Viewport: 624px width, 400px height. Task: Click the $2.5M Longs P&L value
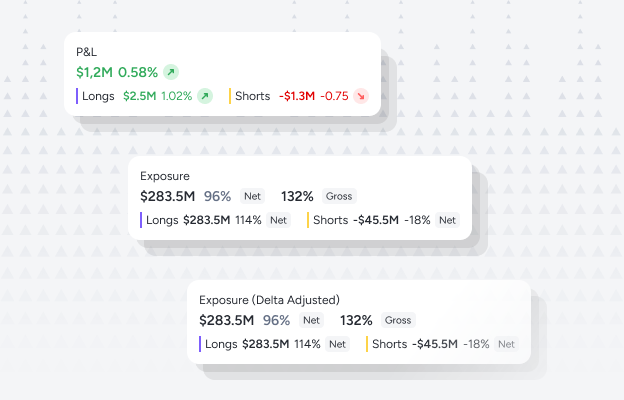[x=139, y=96]
